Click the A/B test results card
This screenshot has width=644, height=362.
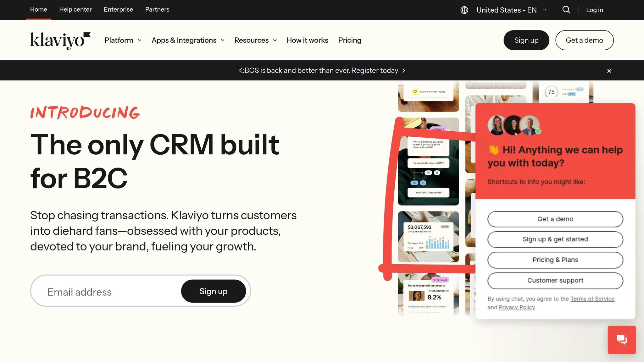tap(428, 294)
